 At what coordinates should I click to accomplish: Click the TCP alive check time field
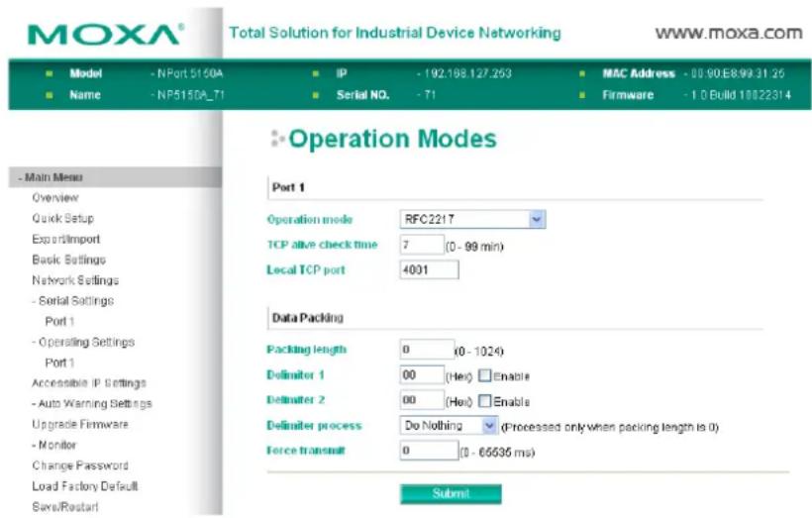(x=422, y=245)
